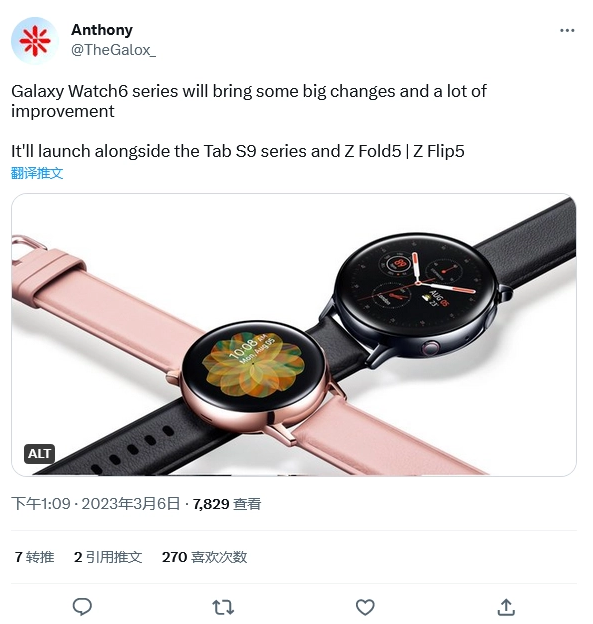This screenshot has height=624, width=593.
Task: View the 7 转推 retweets list
Action: pyautogui.click(x=34, y=557)
